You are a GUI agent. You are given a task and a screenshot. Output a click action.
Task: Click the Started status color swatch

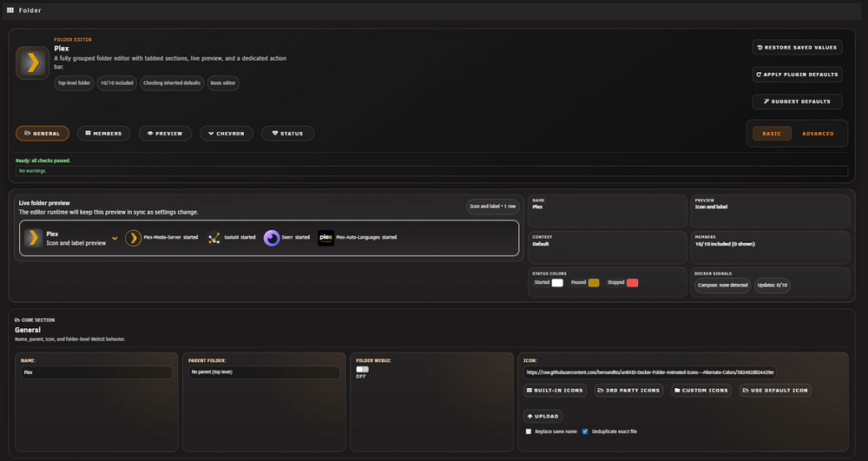click(x=557, y=283)
